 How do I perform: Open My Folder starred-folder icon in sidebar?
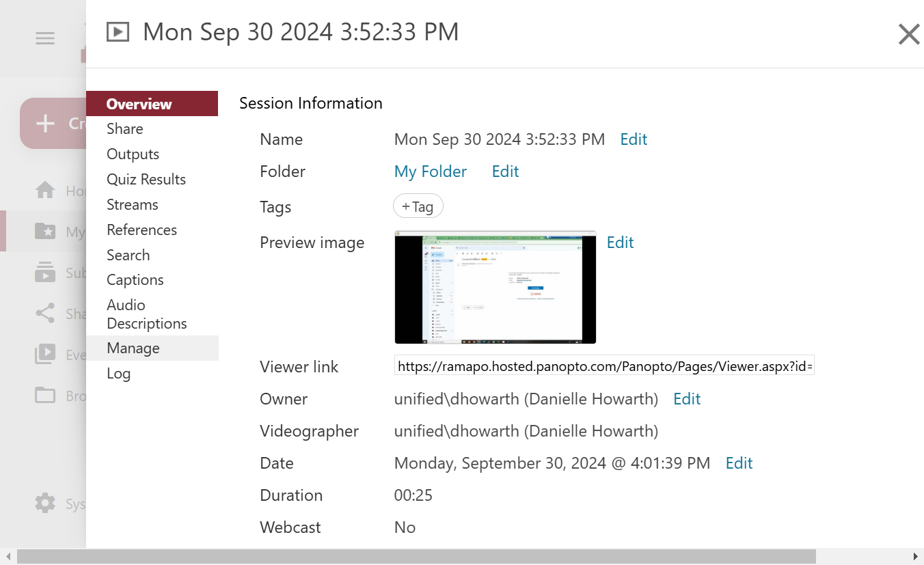(x=45, y=232)
